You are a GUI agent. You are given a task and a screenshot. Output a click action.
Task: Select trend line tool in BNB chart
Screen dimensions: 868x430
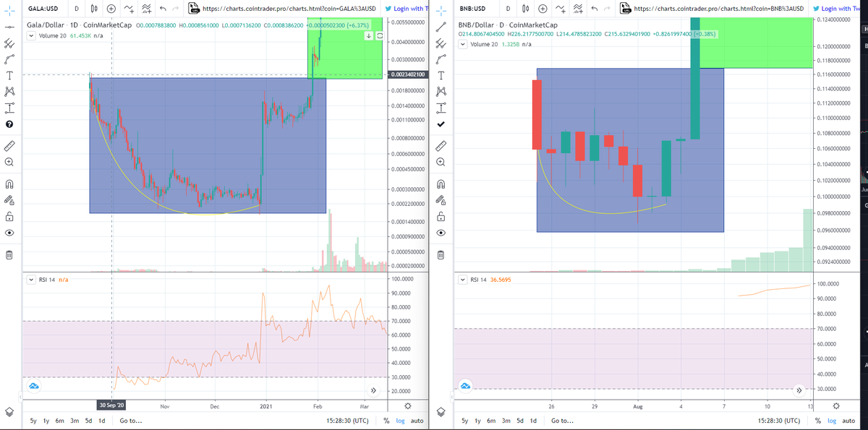tap(440, 26)
